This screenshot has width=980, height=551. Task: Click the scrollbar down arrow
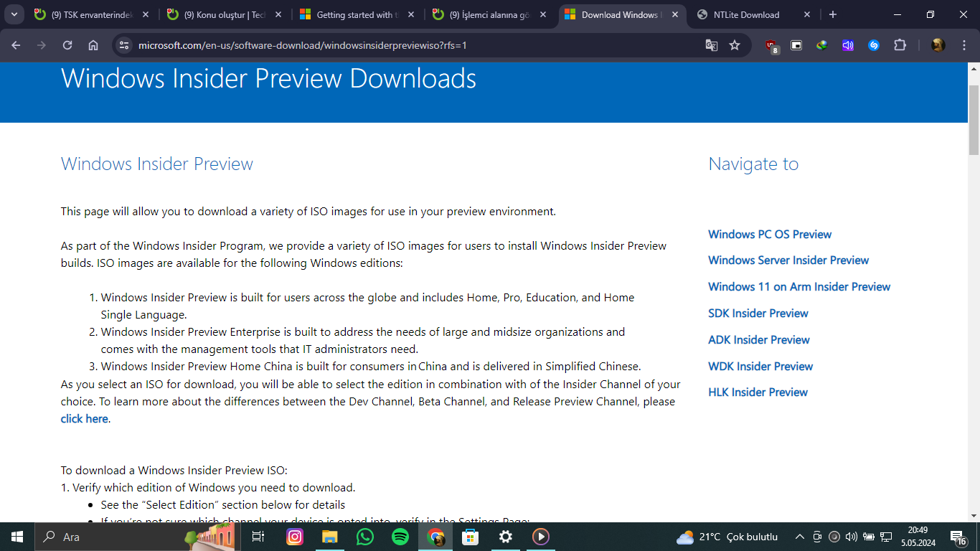(974, 515)
